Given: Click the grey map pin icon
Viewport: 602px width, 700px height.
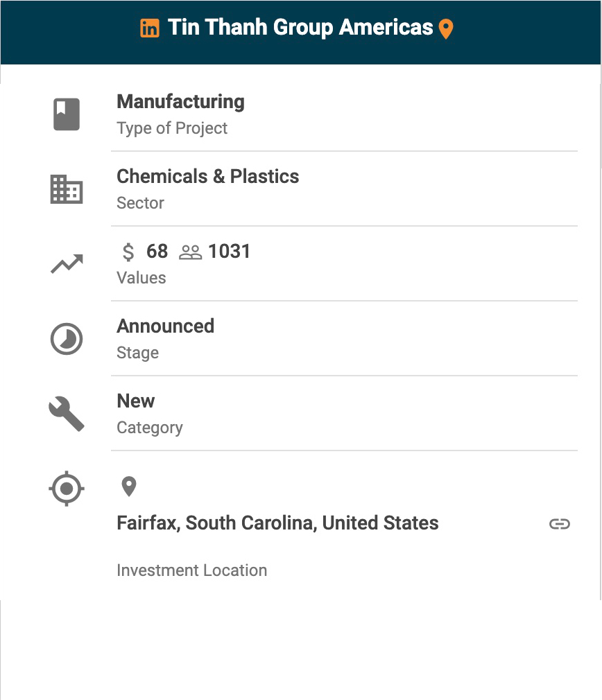Looking at the screenshot, I should (x=128, y=487).
